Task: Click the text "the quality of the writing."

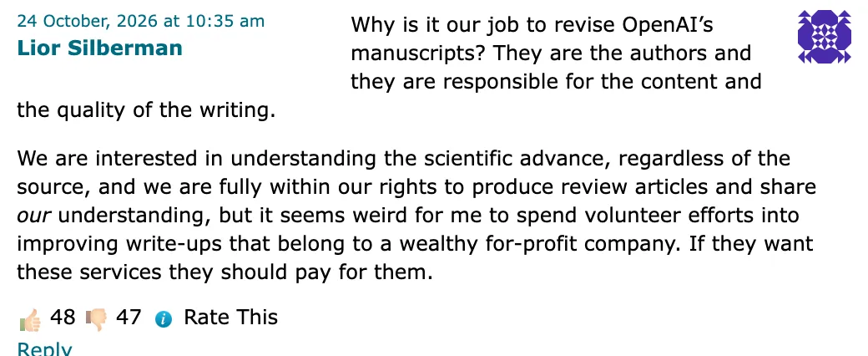Action: (146, 110)
